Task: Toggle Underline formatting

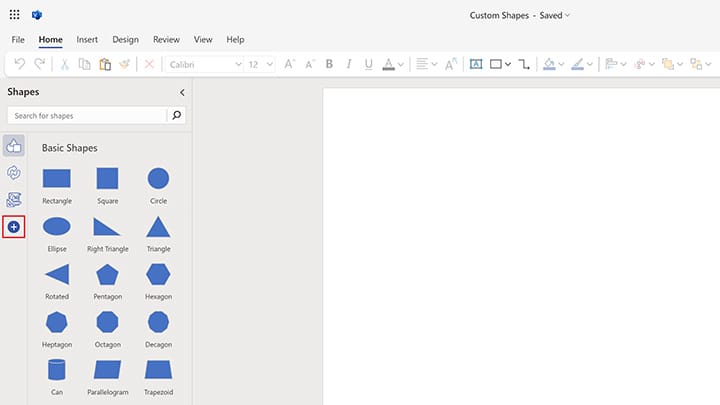Action: coord(368,64)
